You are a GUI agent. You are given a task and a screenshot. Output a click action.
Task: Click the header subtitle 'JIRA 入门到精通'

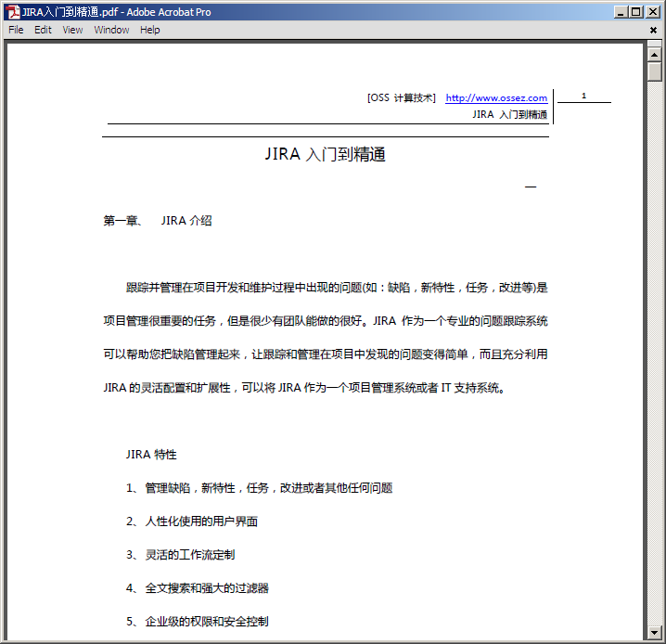509,115
